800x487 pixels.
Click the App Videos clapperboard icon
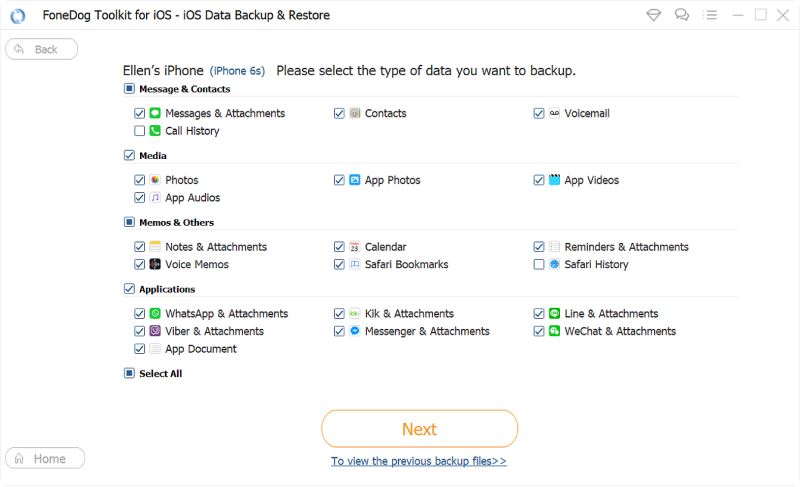(x=554, y=180)
